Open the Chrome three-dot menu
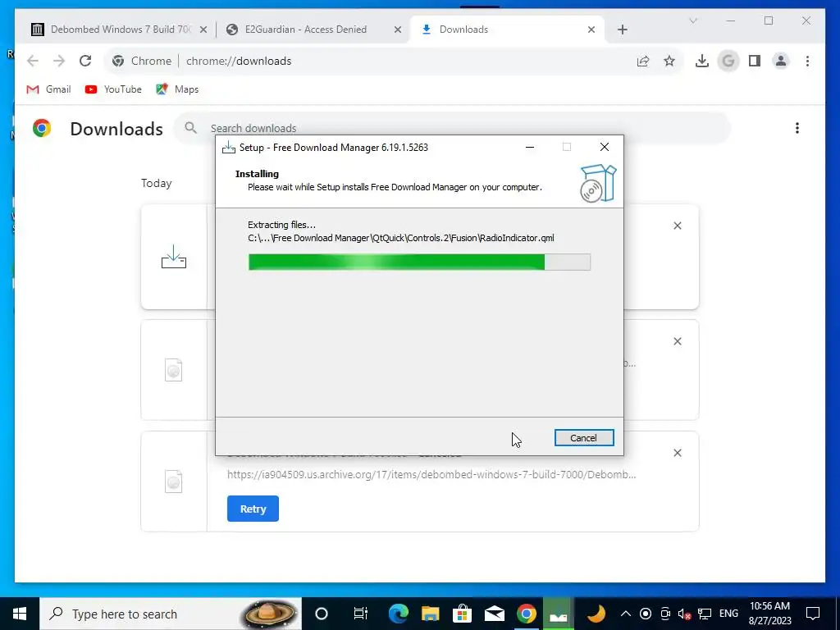Screen dimensions: 840x630 point(807,61)
